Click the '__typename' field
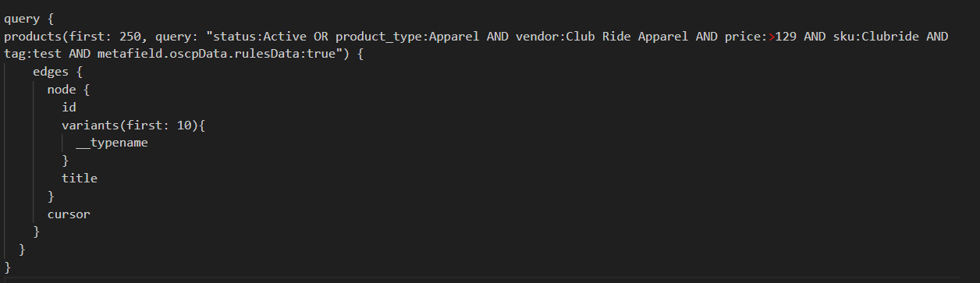 (x=112, y=143)
